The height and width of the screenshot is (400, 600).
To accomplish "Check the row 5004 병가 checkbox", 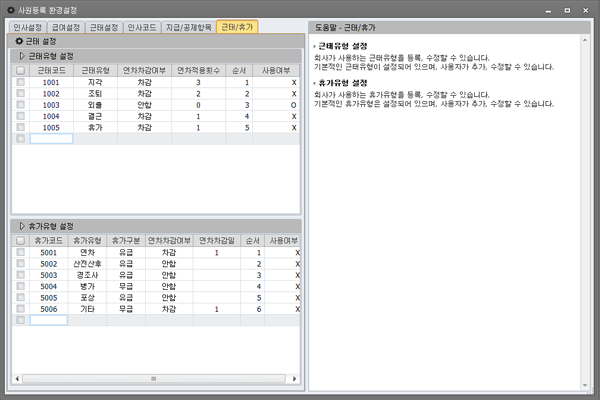I will tap(21, 286).
